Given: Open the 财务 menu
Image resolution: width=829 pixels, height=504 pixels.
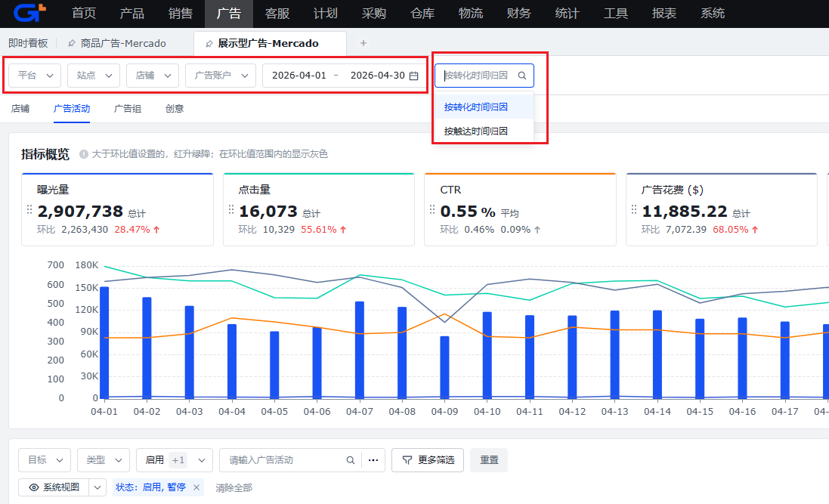Looking at the screenshot, I should coord(518,13).
